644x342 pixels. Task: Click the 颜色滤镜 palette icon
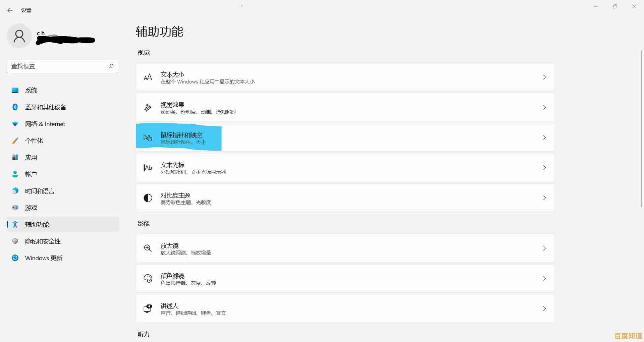coord(148,278)
